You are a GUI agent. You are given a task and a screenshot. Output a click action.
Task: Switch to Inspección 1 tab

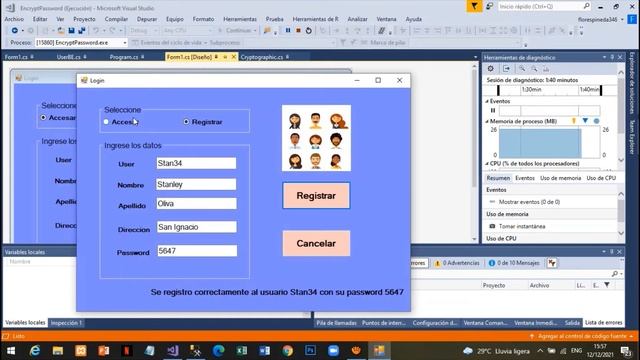[66, 323]
